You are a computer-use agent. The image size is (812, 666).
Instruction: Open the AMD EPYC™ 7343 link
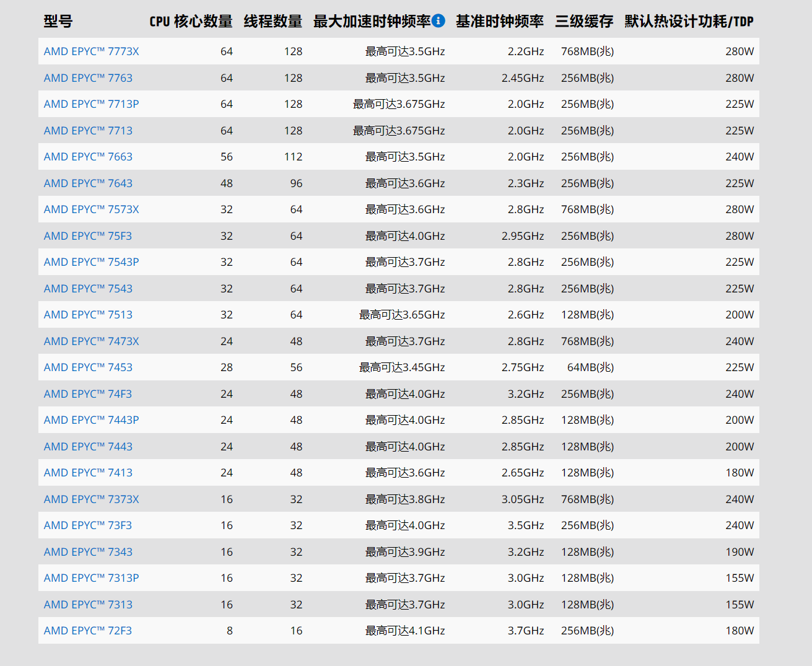88,552
